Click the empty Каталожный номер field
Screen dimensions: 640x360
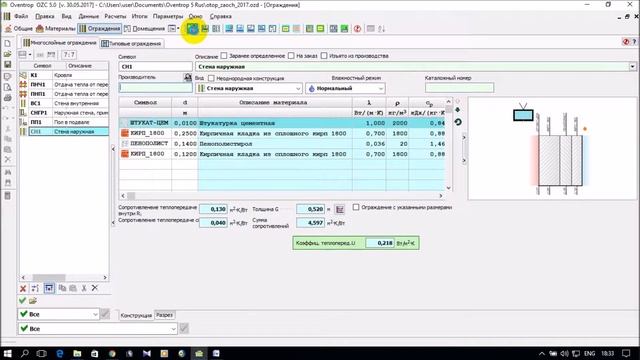pyautogui.click(x=459, y=87)
